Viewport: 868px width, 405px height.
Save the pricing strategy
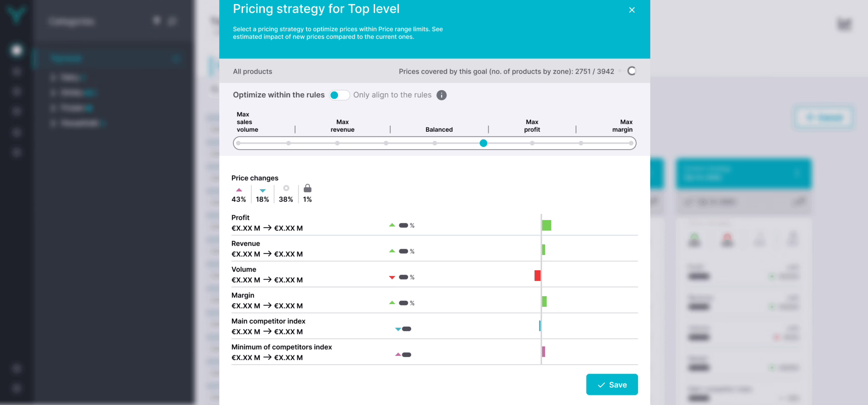612,385
